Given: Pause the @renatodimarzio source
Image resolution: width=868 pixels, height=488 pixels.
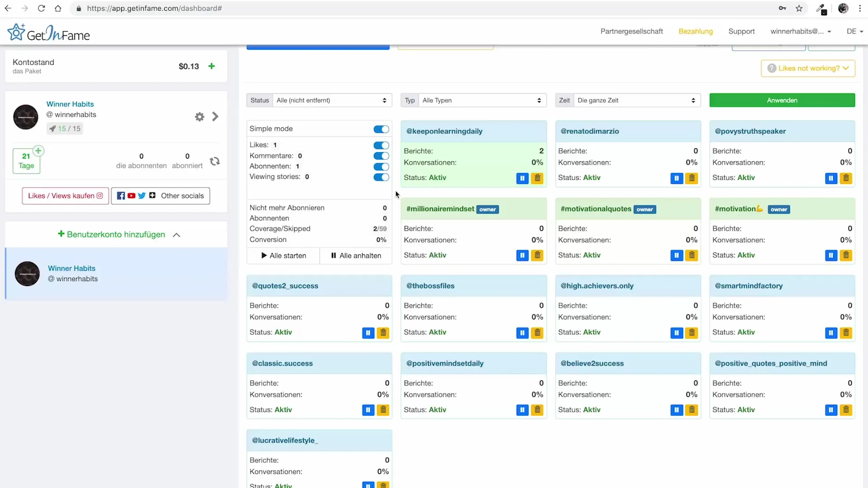Looking at the screenshot, I should pos(676,178).
